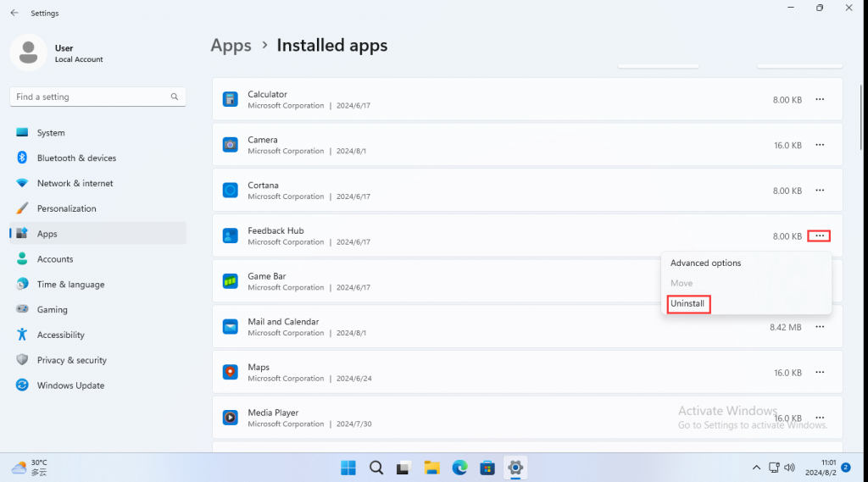Click the Calculator app name text
This screenshot has width=868, height=482.
click(267, 94)
